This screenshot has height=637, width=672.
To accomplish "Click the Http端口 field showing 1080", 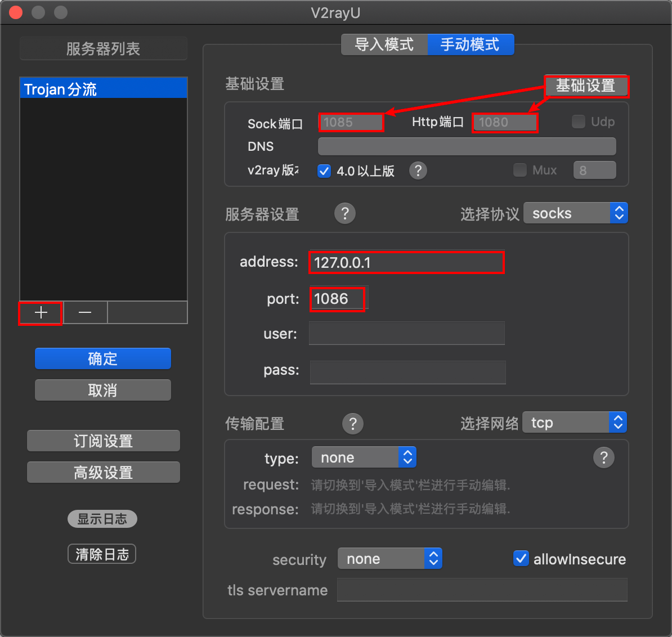I will tap(505, 123).
